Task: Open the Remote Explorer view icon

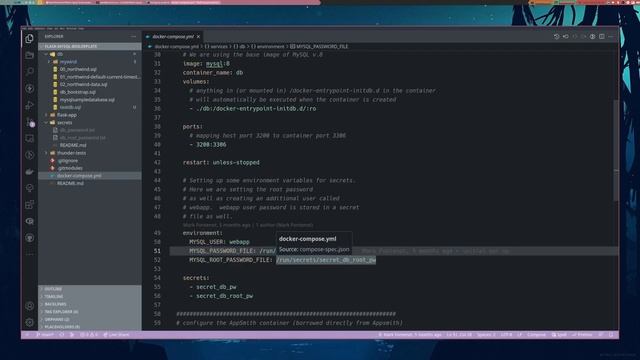Action: (x=29, y=138)
